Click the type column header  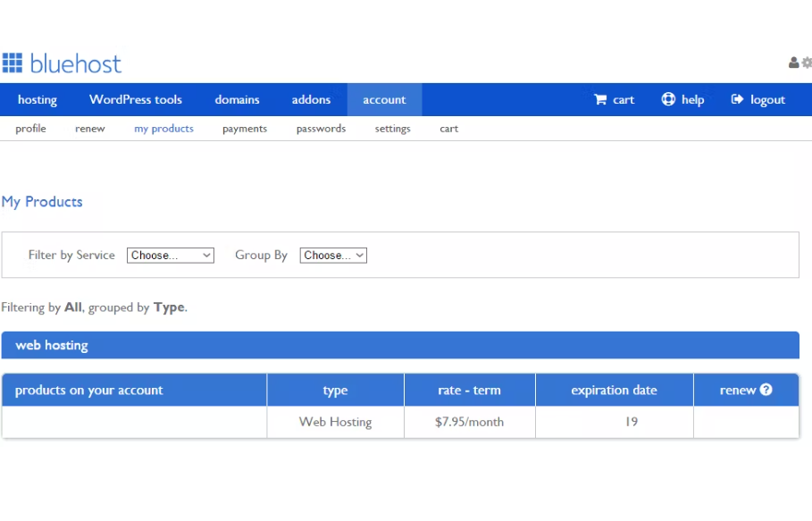336,390
